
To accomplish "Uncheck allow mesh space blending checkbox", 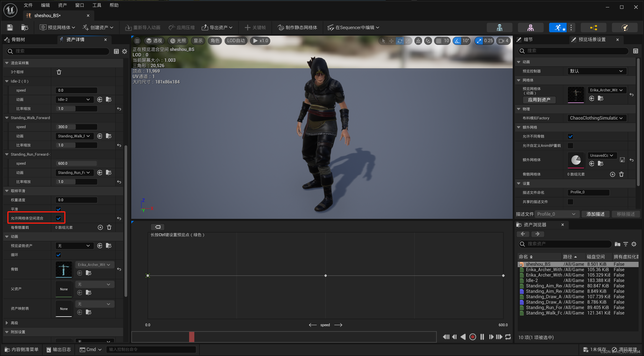I will 59,218.
